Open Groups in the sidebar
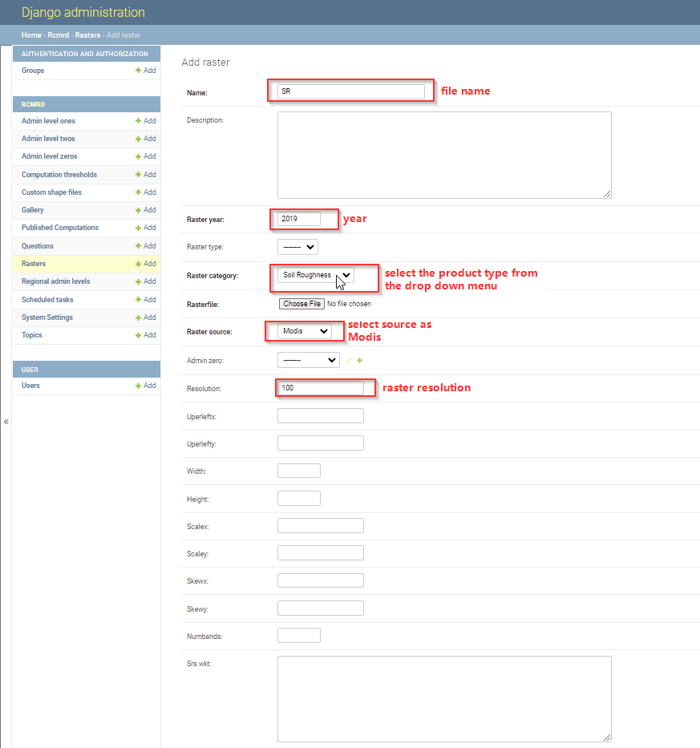This screenshot has height=748, width=700. (x=33, y=70)
